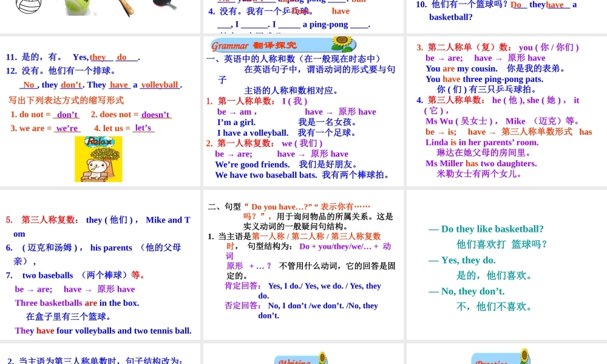Click the line 'I have a volleyball.'

point(253,133)
